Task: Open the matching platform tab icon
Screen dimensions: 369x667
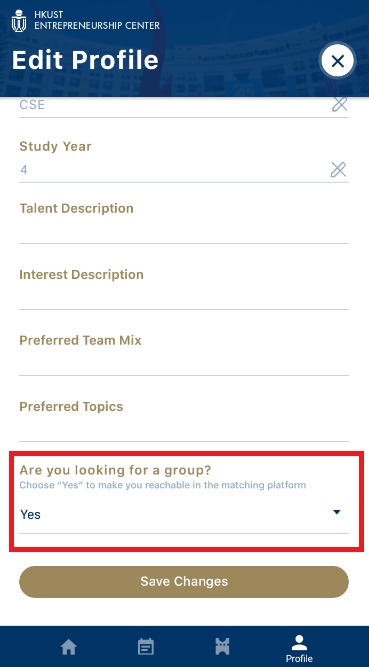Action: click(222, 647)
